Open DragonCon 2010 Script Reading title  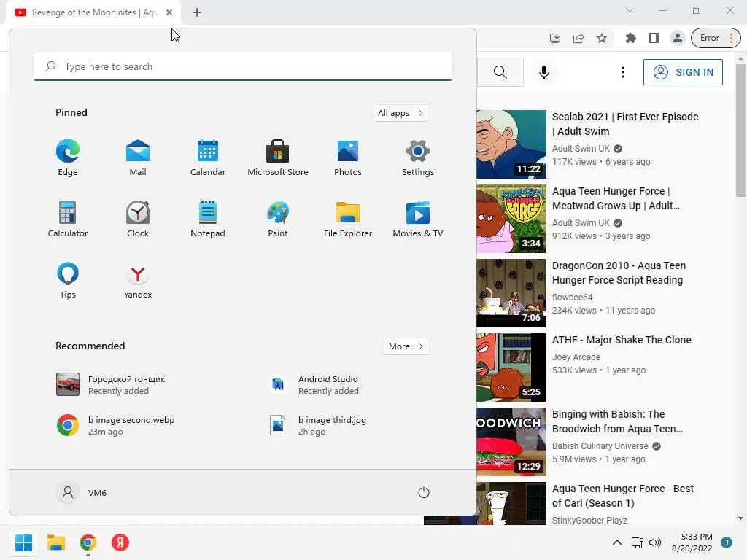[619, 273]
